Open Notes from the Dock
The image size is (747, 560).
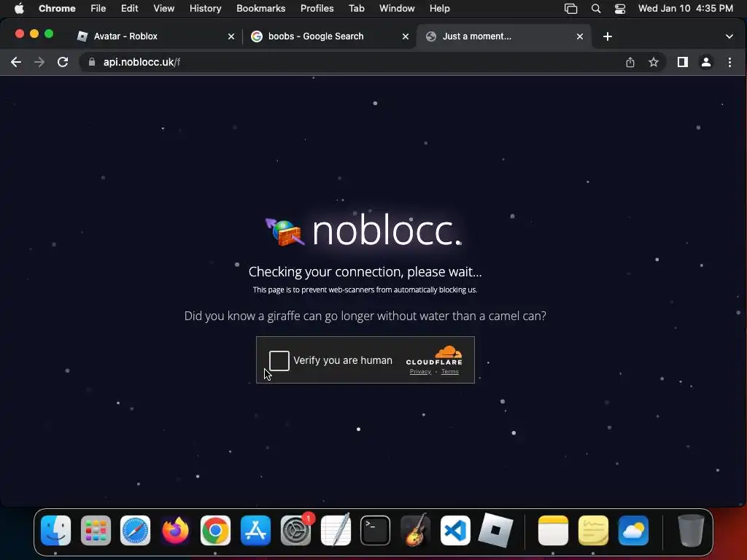[x=553, y=531]
